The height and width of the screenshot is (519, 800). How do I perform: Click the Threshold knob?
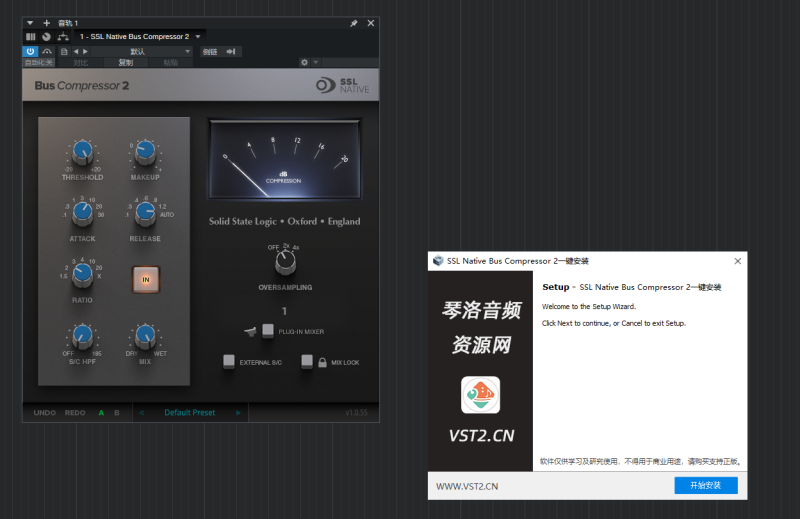click(x=83, y=153)
